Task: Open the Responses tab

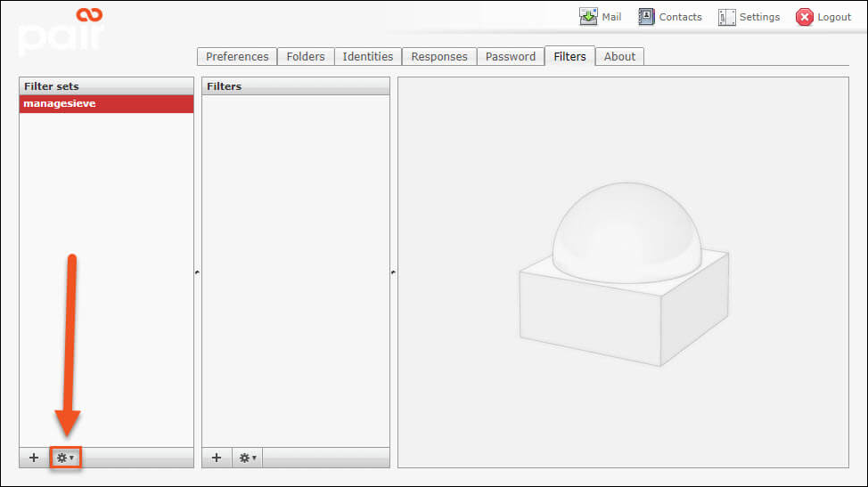Action: pyautogui.click(x=439, y=56)
